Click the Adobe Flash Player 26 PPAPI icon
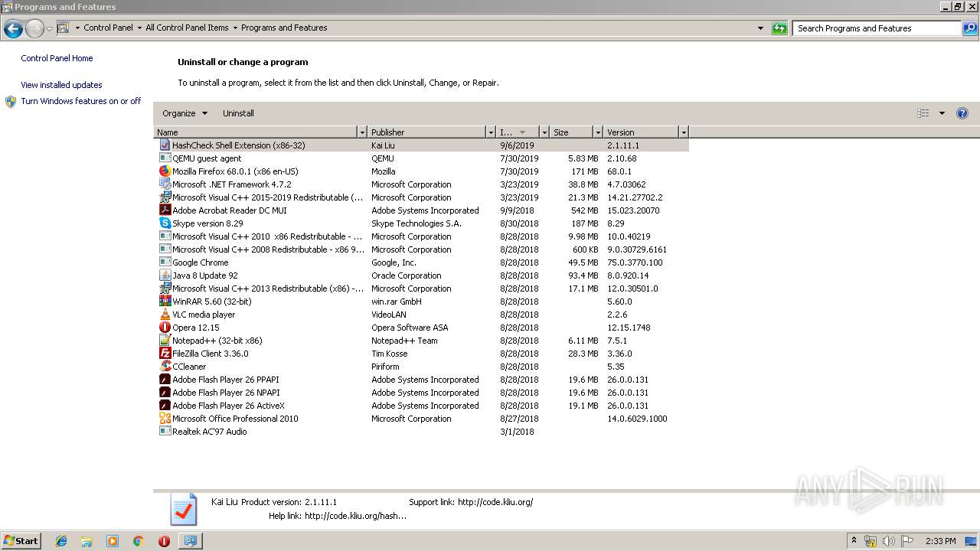Screen dimensions: 980x551 (165, 379)
